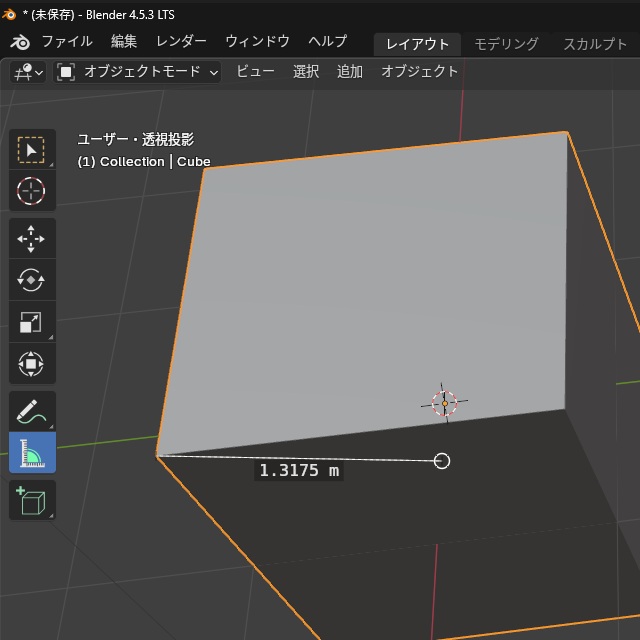
Task: Open the Blender logo application menu
Action: pyautogui.click(x=20, y=42)
